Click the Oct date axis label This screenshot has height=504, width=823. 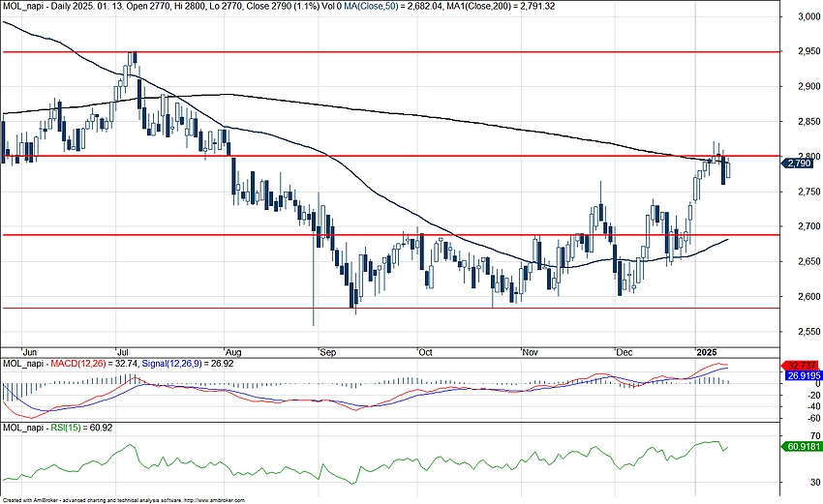tap(425, 352)
